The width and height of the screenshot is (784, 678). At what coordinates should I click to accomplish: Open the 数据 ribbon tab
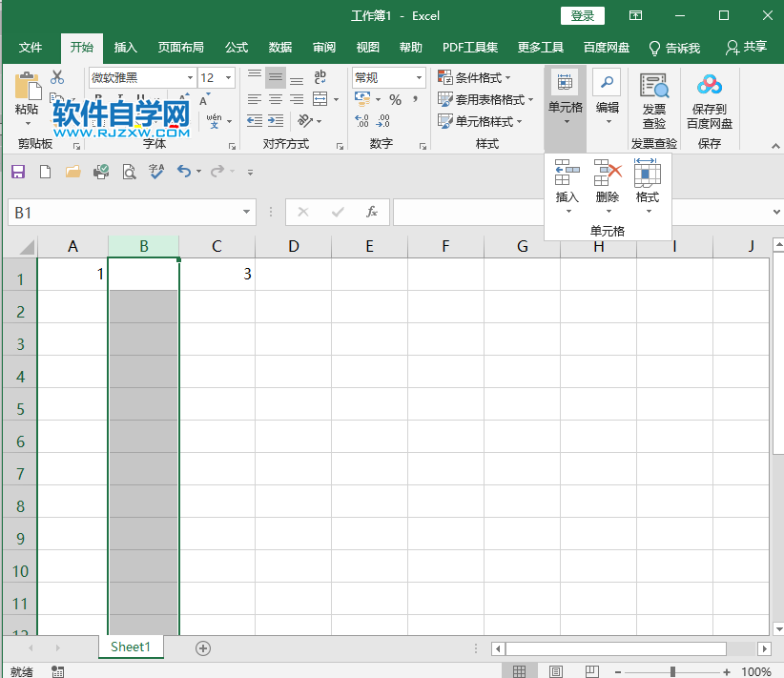[x=279, y=47]
